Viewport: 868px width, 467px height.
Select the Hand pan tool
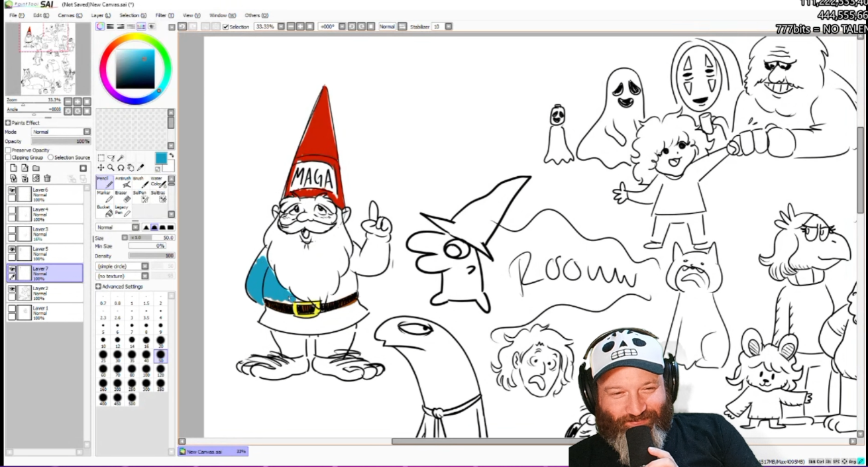[x=131, y=168]
